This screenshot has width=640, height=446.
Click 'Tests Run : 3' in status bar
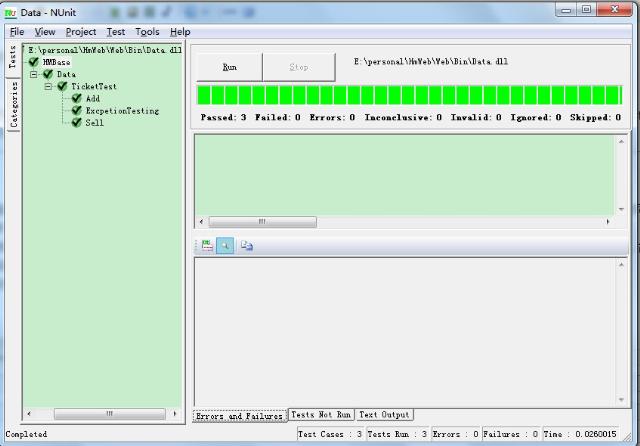(397, 434)
